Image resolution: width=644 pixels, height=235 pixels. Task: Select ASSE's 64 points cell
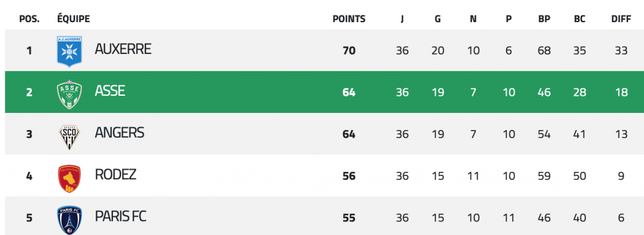(x=349, y=93)
